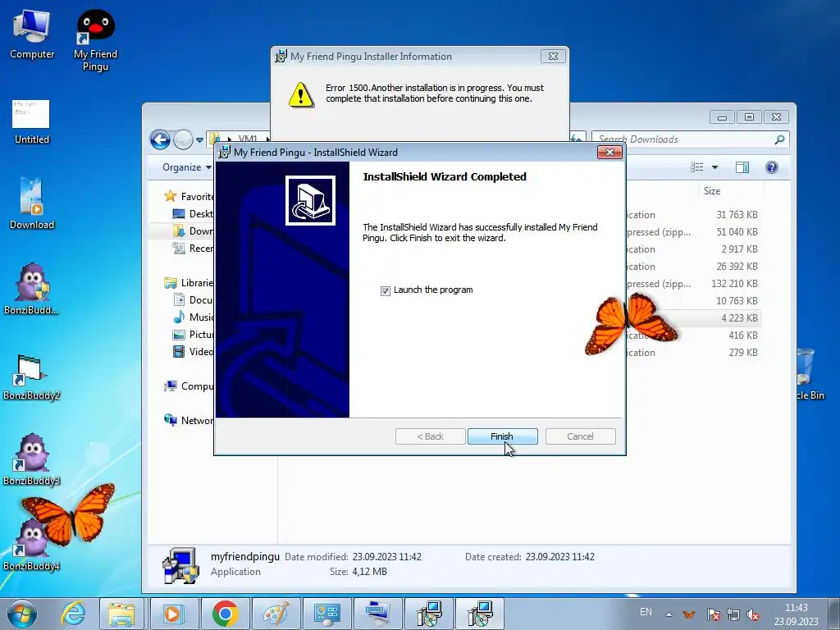Open My Friend Pingu desktop shortcut

coord(95,40)
